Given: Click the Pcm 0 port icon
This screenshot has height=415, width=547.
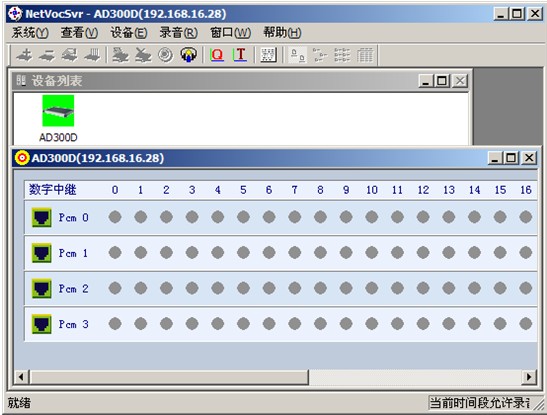Looking at the screenshot, I should [x=42, y=218].
